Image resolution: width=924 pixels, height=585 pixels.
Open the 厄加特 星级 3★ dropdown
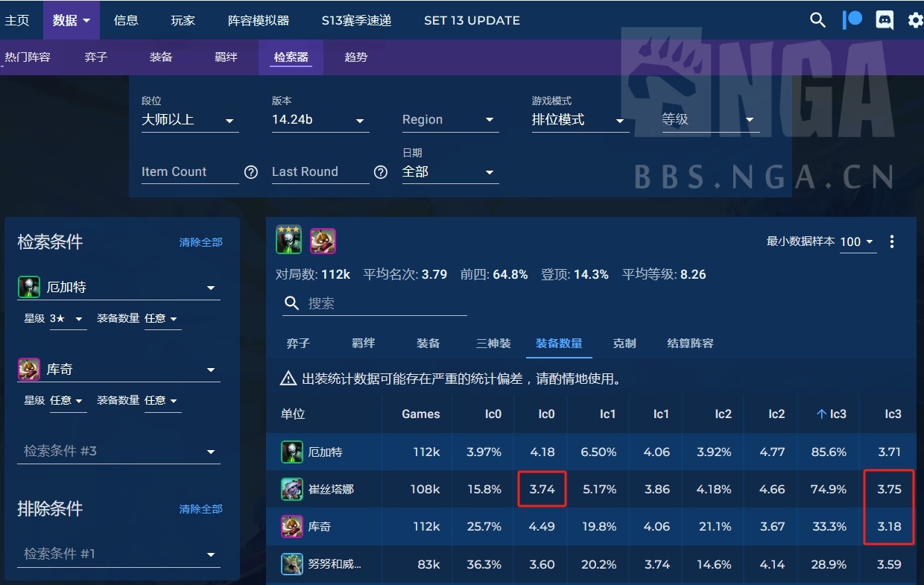68,319
